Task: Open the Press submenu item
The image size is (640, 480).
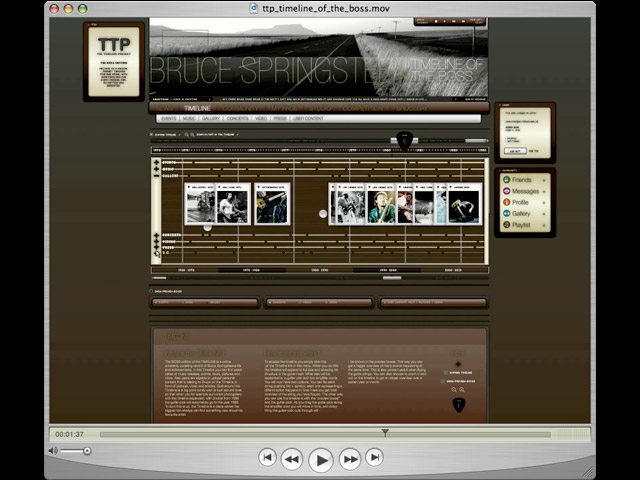Action: (x=280, y=118)
